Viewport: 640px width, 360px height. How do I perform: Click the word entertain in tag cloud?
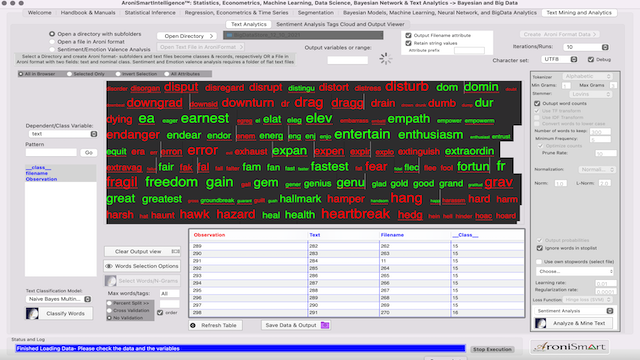tap(362, 134)
